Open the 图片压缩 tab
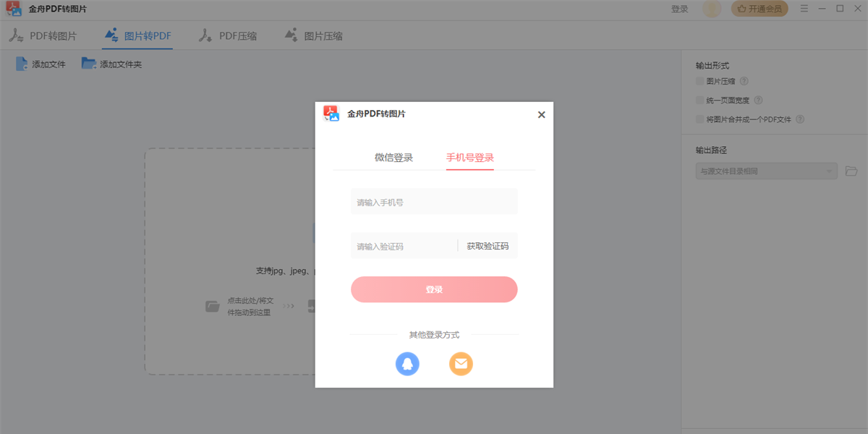The height and width of the screenshot is (434, 868). [313, 35]
